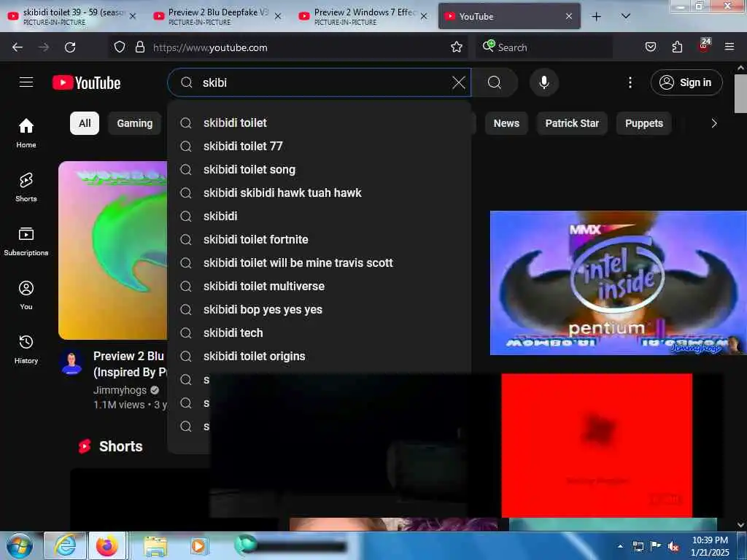Start voice search with the microphone
Screen dimensions: 747x560
click(x=543, y=82)
